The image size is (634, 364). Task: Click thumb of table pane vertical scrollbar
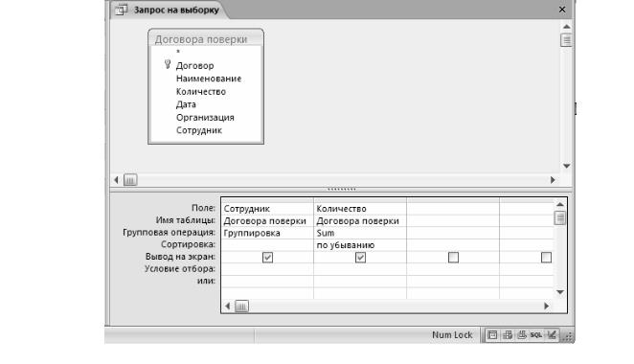(x=566, y=40)
